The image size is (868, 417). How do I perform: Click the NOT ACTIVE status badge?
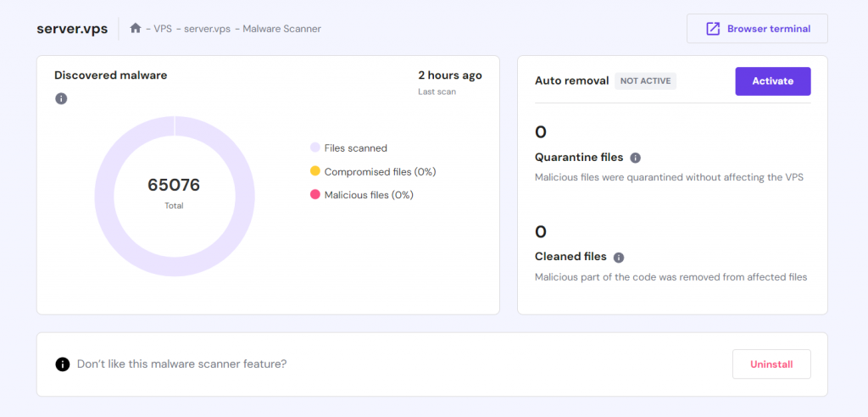[x=645, y=81]
